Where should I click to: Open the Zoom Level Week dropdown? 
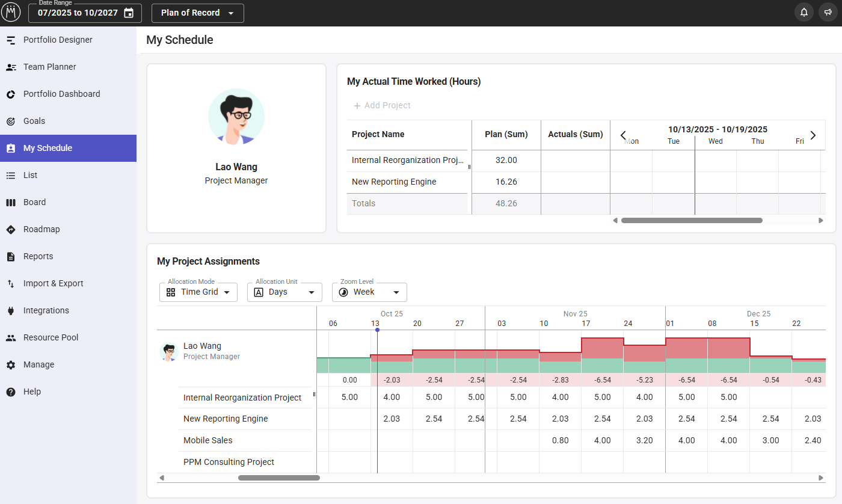click(369, 292)
